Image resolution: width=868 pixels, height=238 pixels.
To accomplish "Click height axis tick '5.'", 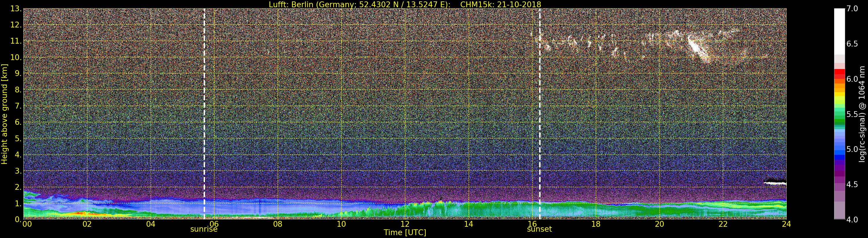I will pos(18,139).
